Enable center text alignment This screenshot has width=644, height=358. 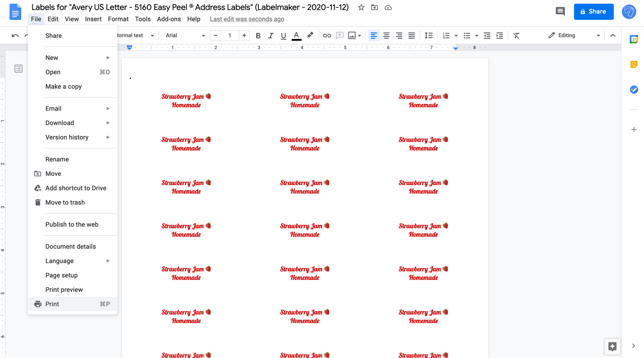pyautogui.click(x=386, y=35)
